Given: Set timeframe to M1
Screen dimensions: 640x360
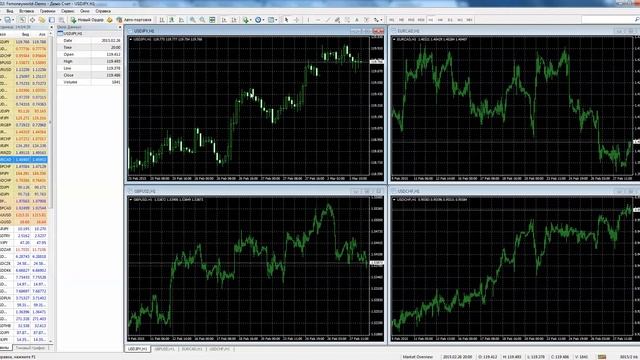Looking at the screenshot, I should point(391,20).
